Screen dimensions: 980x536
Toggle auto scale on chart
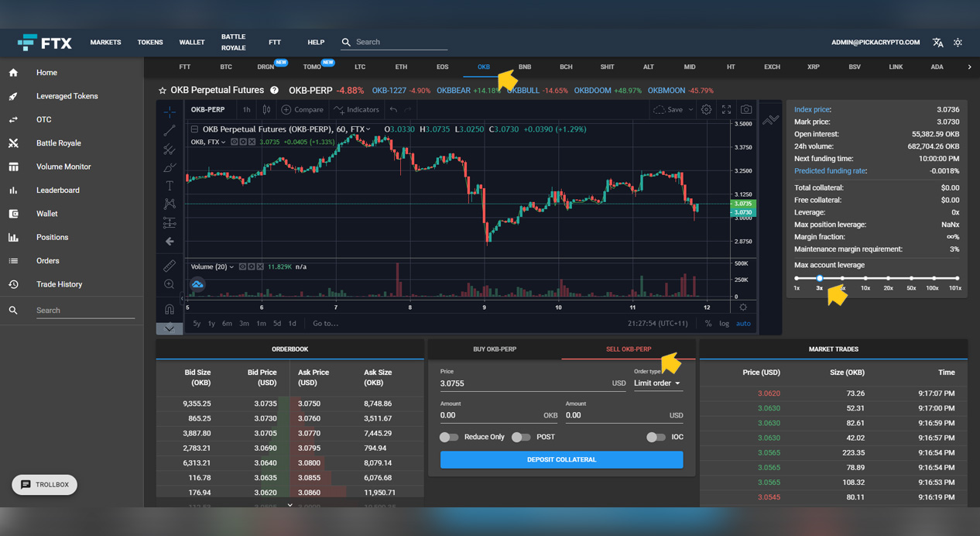743,324
